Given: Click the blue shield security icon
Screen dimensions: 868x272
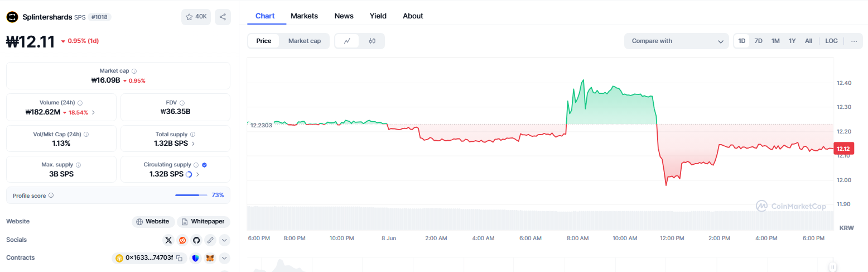Looking at the screenshot, I should pos(195,258).
